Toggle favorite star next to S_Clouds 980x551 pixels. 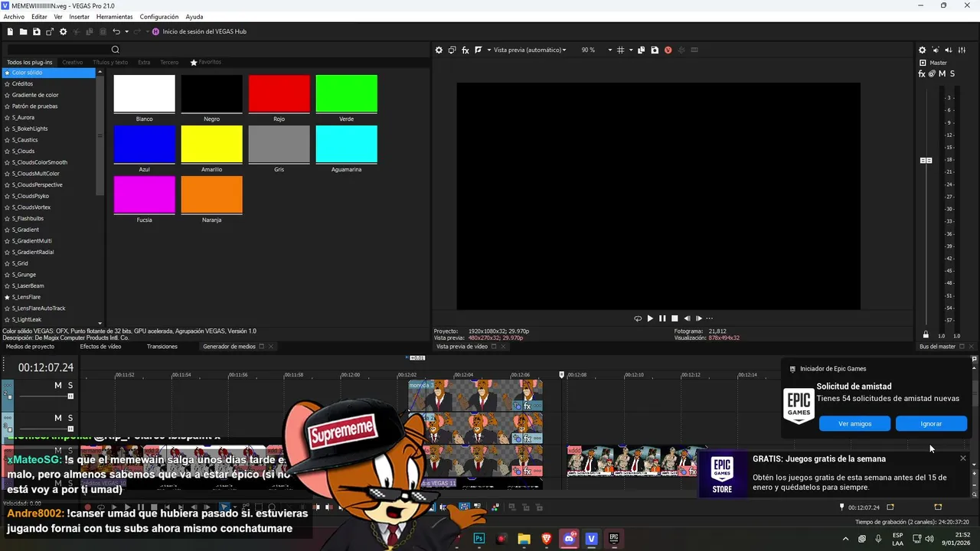[x=7, y=152]
